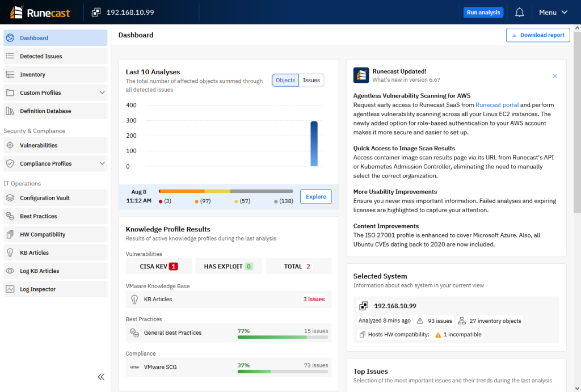Click the General Best Practices 77% progress bar
Viewport: 581px width, 392px height.
(x=283, y=337)
